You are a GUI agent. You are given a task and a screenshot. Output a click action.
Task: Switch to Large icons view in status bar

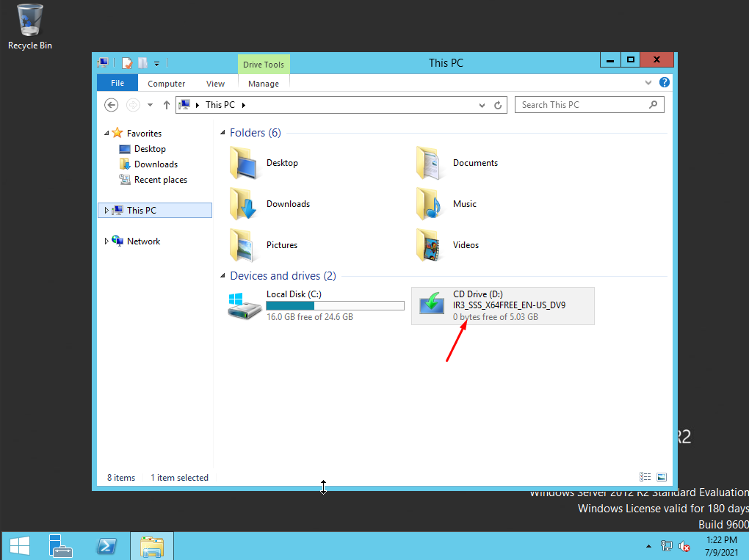tap(662, 477)
